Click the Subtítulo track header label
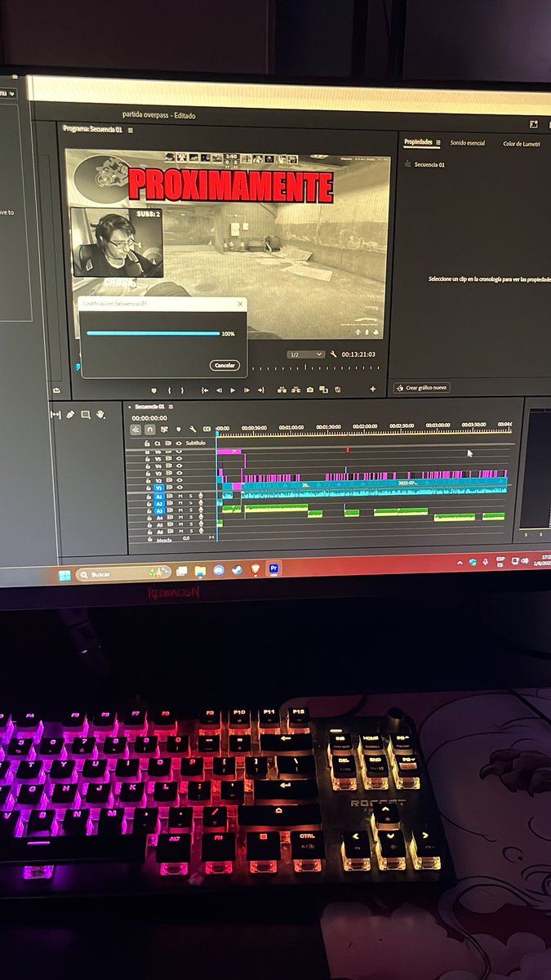551x980 pixels. [x=196, y=443]
